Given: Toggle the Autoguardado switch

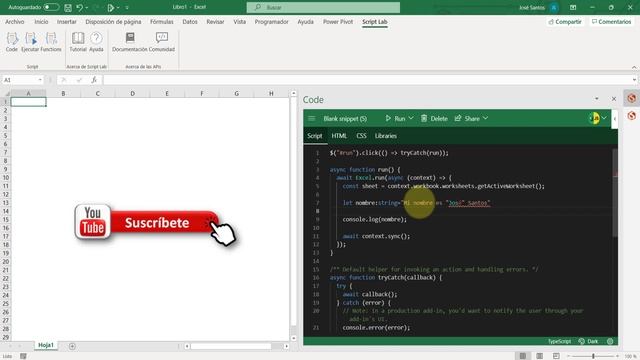Looking at the screenshot, I should click(51, 7).
